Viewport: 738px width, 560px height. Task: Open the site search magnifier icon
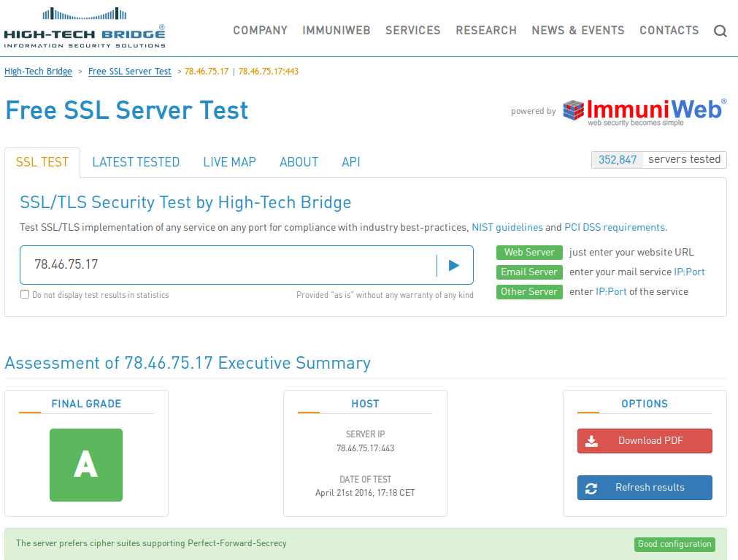[720, 31]
